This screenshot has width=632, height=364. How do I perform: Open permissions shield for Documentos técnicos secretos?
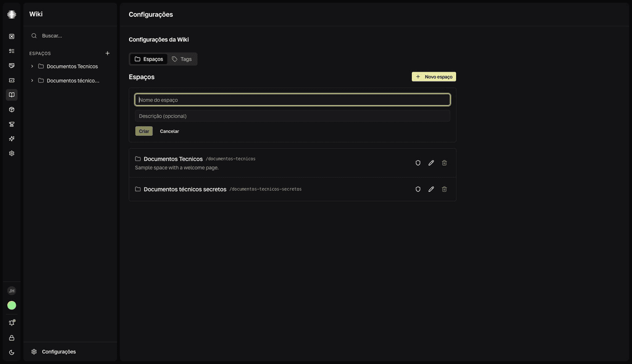(418, 189)
